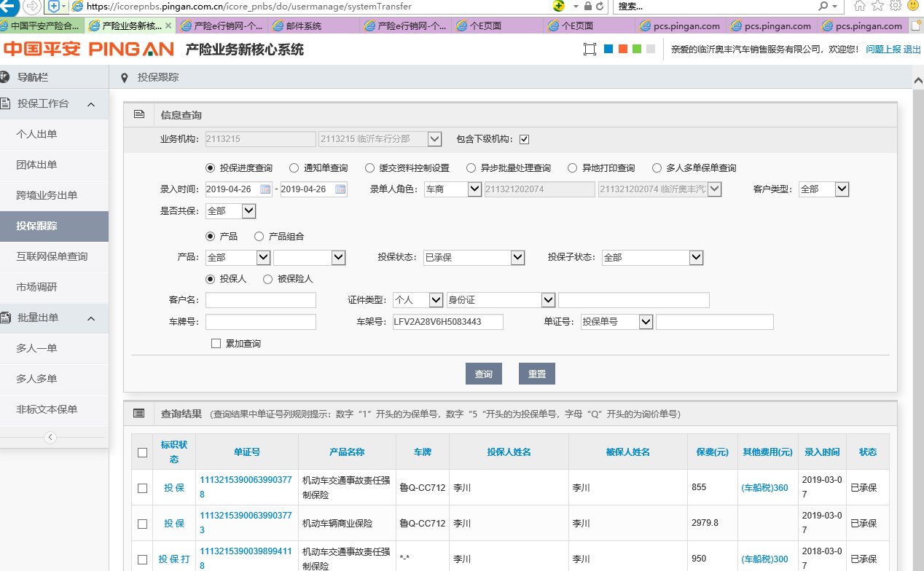Collapse the 投保工作台 sidebar section
The width and height of the screenshot is (924, 571).
pos(91,104)
